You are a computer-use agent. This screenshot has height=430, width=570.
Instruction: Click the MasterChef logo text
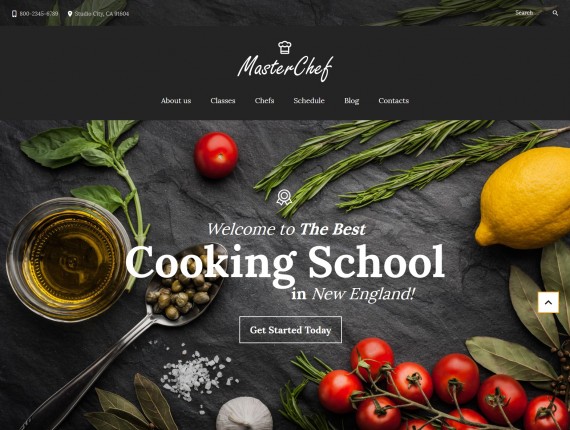pos(285,68)
